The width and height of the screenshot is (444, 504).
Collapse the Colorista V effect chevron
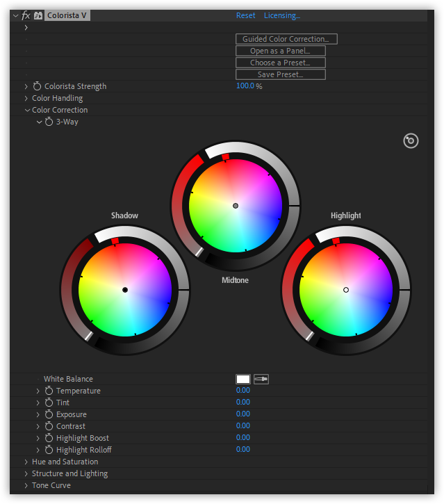15,15
